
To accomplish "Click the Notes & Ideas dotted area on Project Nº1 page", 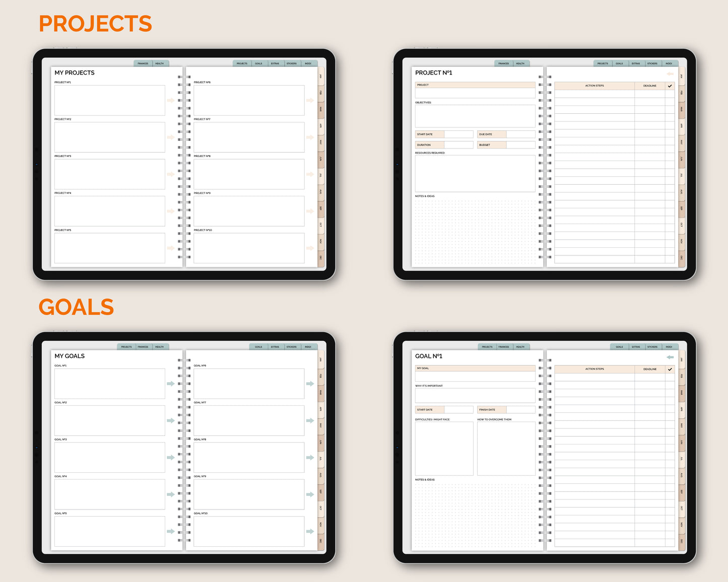I will (475, 232).
